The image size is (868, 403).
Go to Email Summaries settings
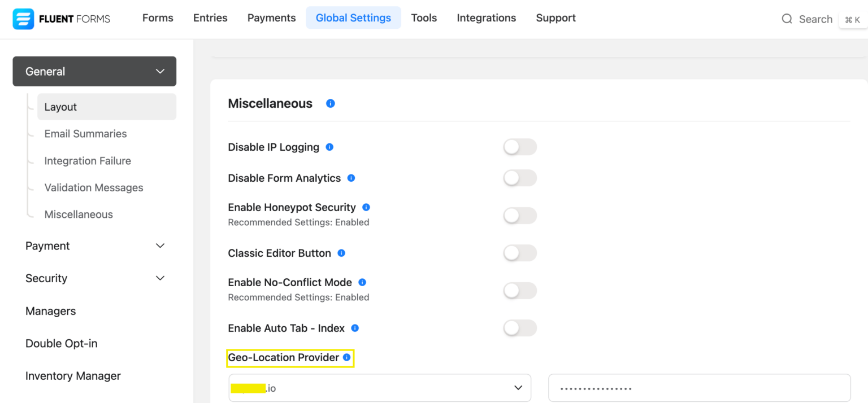pyautogui.click(x=85, y=134)
